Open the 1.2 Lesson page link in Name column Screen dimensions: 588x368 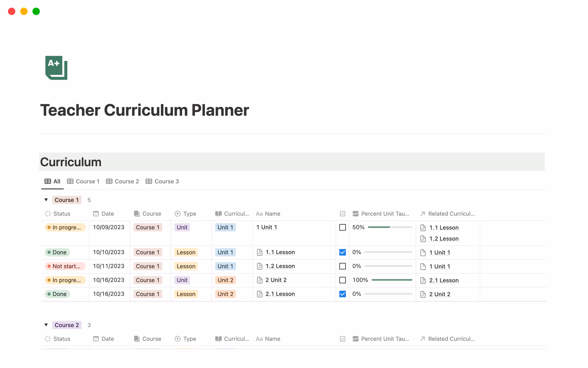pos(280,266)
